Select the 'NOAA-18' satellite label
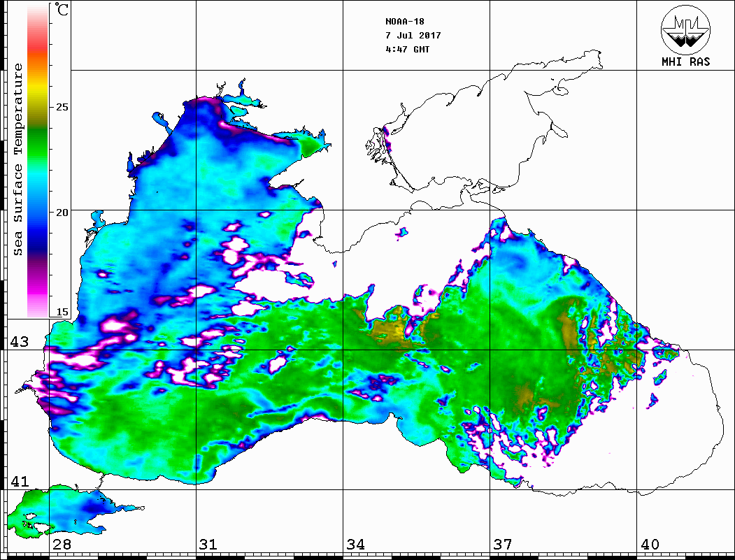Screen dimensions: 735x560 (x=404, y=22)
